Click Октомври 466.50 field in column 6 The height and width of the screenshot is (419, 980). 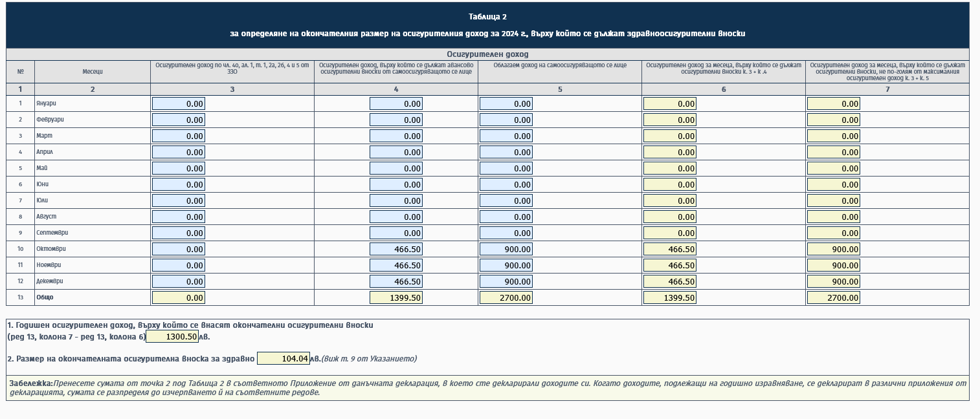(x=669, y=249)
